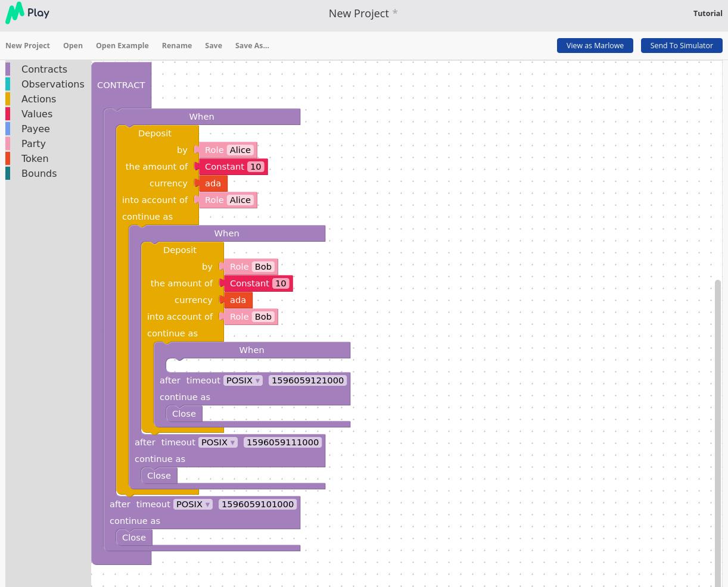Edit Constant 10 value in Bob's deposit
The image size is (728, 587).
point(281,283)
